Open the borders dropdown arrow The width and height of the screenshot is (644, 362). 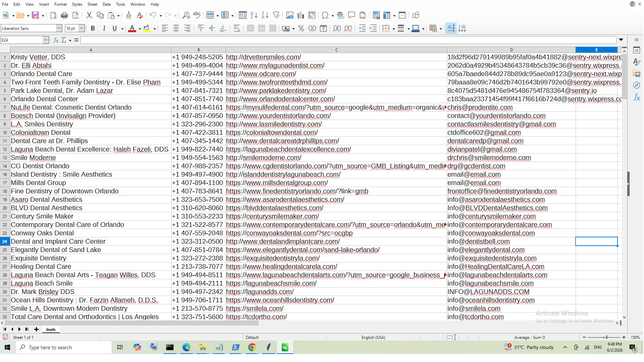pos(393,29)
